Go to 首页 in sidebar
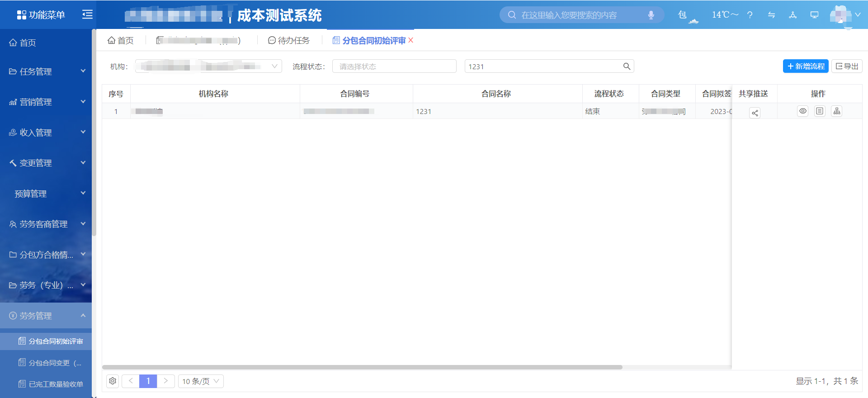The image size is (868, 398). tap(46, 43)
